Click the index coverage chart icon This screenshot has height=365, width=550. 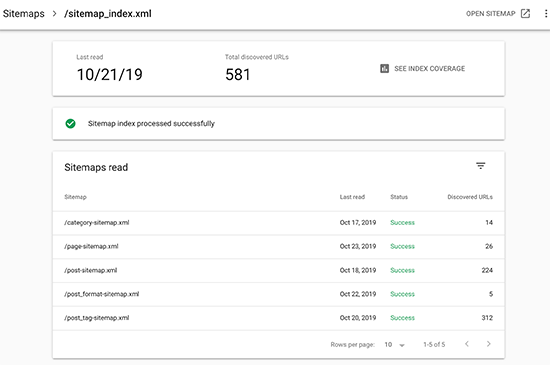[384, 68]
